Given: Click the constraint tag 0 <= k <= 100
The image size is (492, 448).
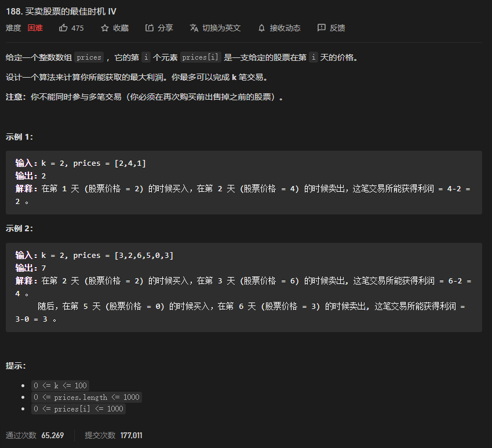Looking at the screenshot, I should pyautogui.click(x=60, y=385).
